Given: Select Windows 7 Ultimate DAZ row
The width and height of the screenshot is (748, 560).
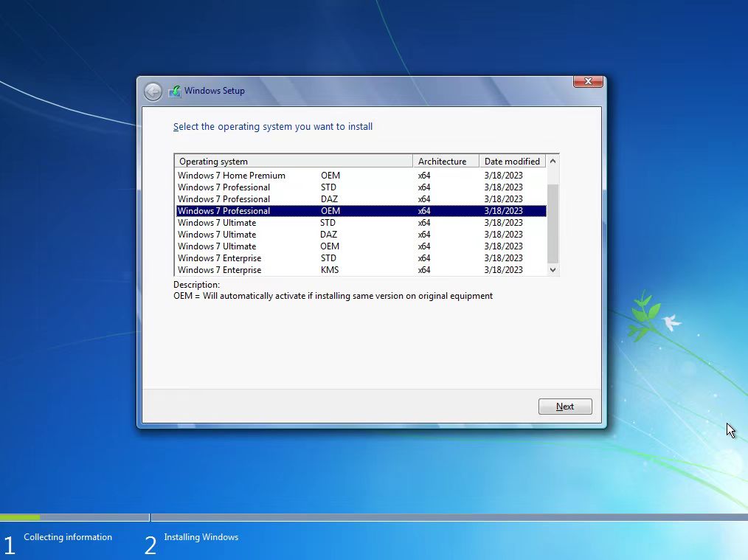Looking at the screenshot, I should click(361, 235).
